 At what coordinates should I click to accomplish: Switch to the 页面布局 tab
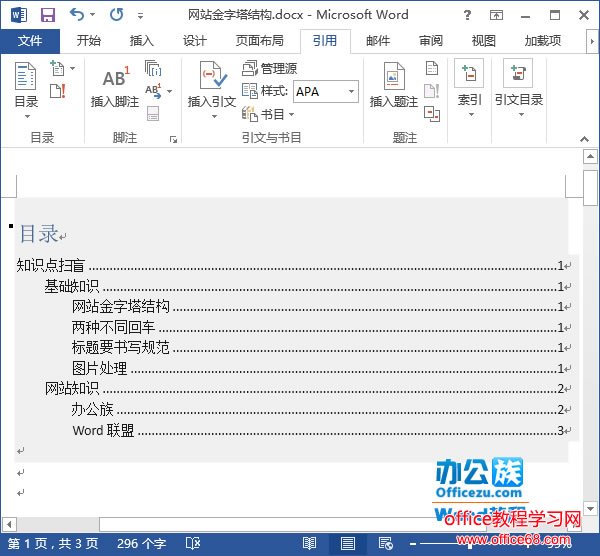(259, 41)
